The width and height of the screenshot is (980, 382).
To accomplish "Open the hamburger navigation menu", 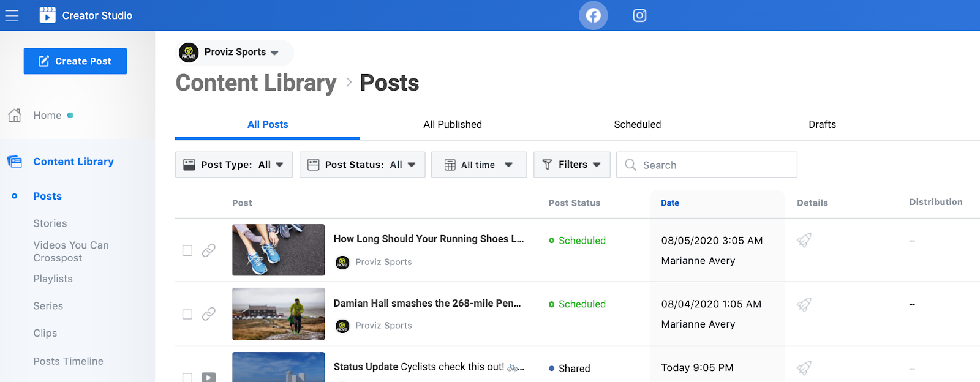I will [x=12, y=15].
